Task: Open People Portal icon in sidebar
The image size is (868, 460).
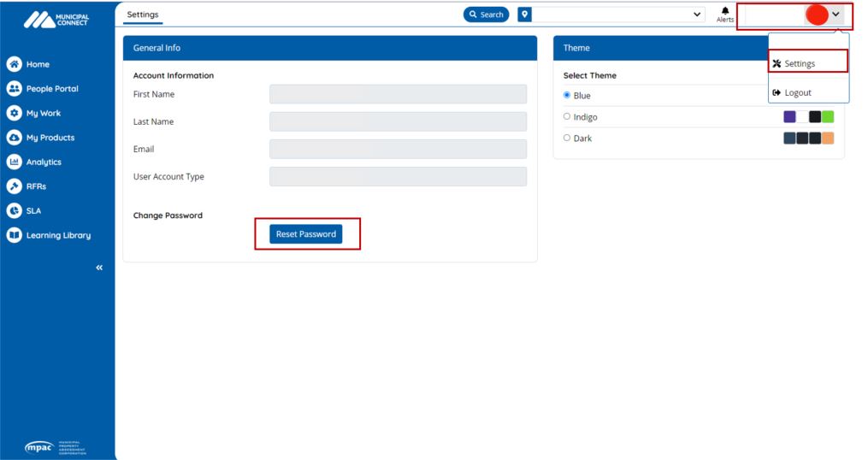Action: pyautogui.click(x=15, y=89)
